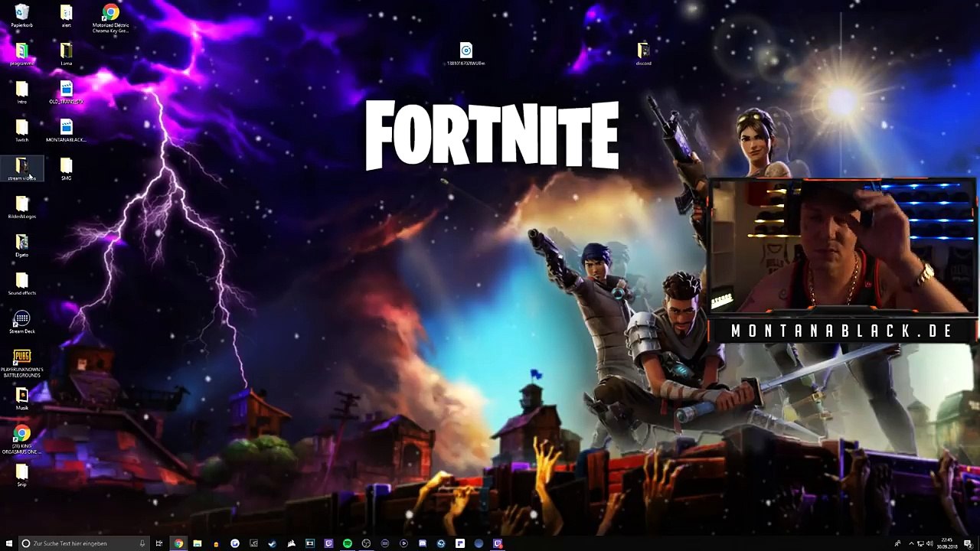Select the Sound effects folder
The image size is (980, 551).
pyautogui.click(x=21, y=284)
